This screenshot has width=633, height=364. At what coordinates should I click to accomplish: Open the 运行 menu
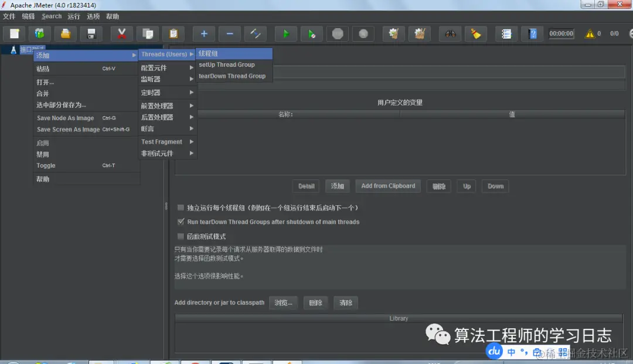pyautogui.click(x=73, y=16)
